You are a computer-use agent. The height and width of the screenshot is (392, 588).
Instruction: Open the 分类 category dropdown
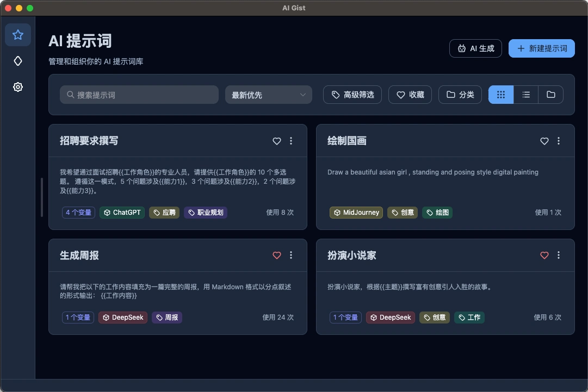(x=460, y=94)
